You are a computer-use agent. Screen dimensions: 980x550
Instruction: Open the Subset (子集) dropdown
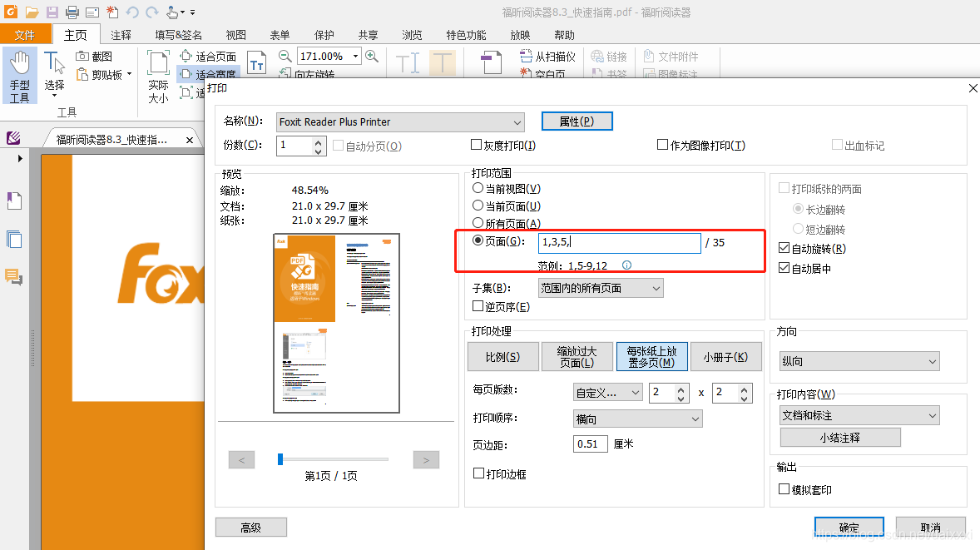(x=601, y=288)
